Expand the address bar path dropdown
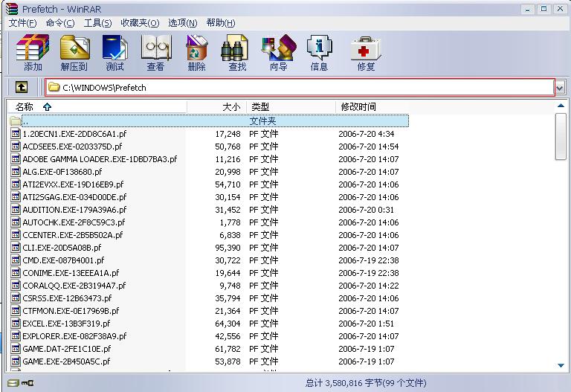571x392 pixels. [560, 88]
